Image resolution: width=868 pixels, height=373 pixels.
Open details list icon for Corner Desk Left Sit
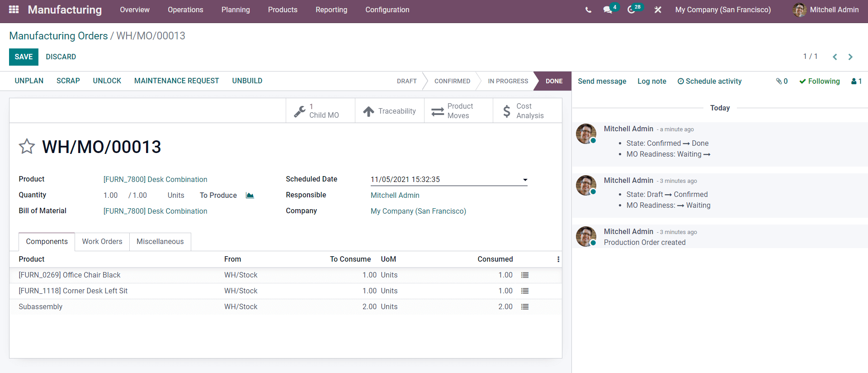525,291
